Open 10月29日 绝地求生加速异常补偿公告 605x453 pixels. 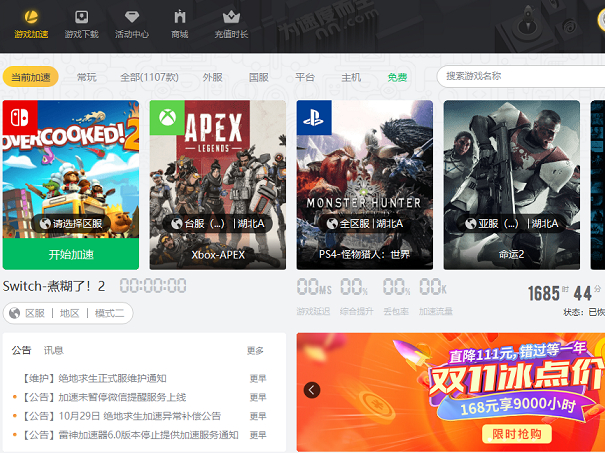122,416
